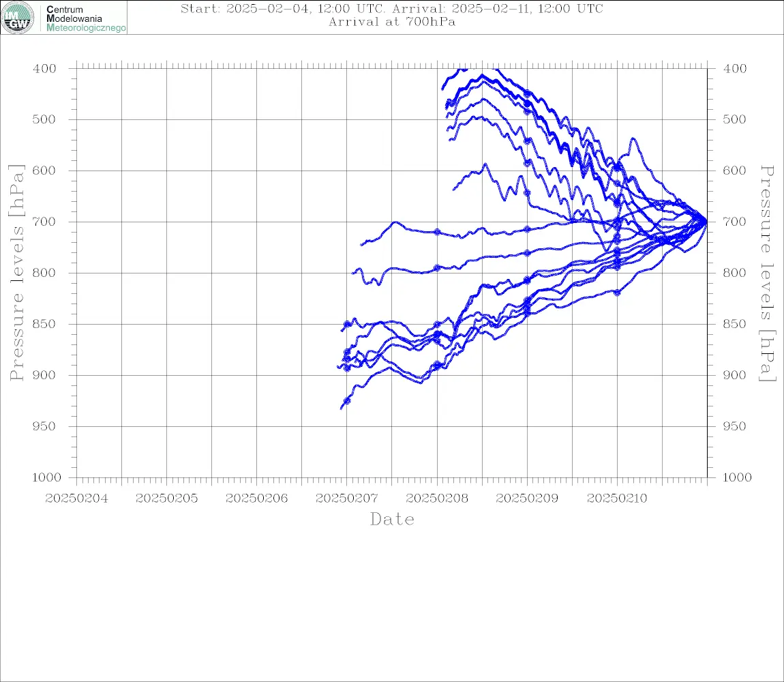
Task: Click x-axis date label 20250206
Action: [256, 499]
